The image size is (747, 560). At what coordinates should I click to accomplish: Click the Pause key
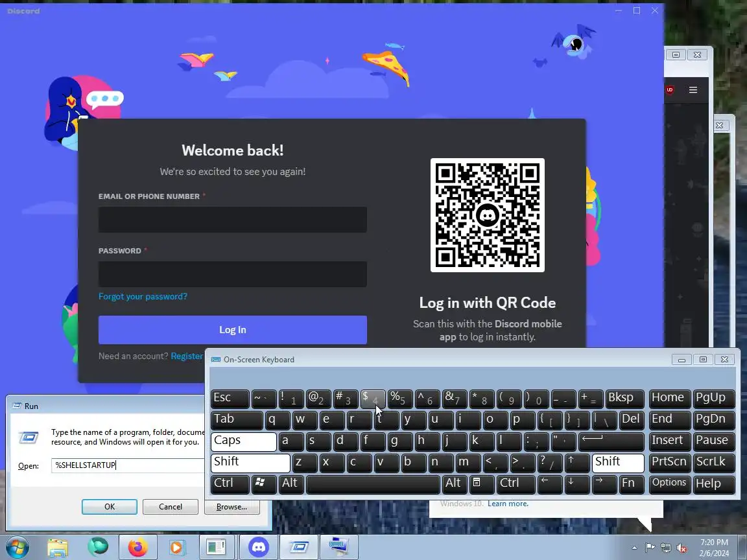714,441
